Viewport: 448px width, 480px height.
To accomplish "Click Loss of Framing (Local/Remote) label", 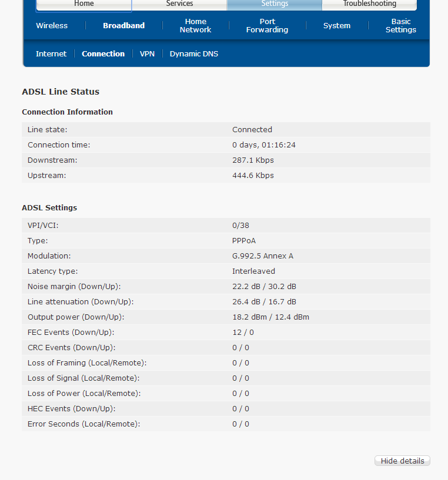I will (87, 363).
